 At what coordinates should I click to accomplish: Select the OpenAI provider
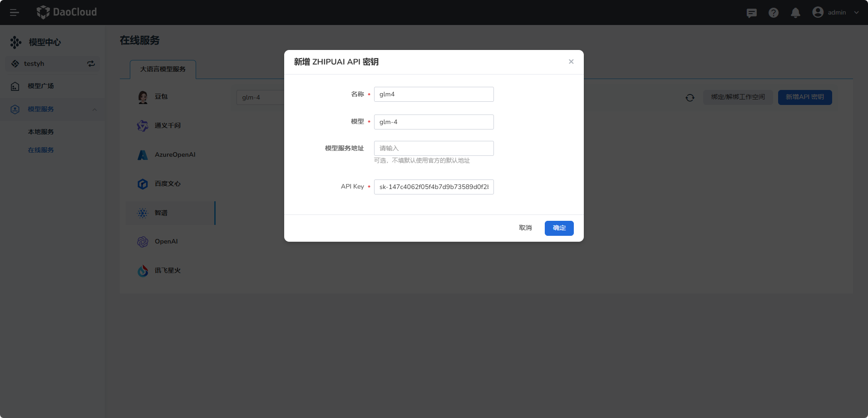171,242
